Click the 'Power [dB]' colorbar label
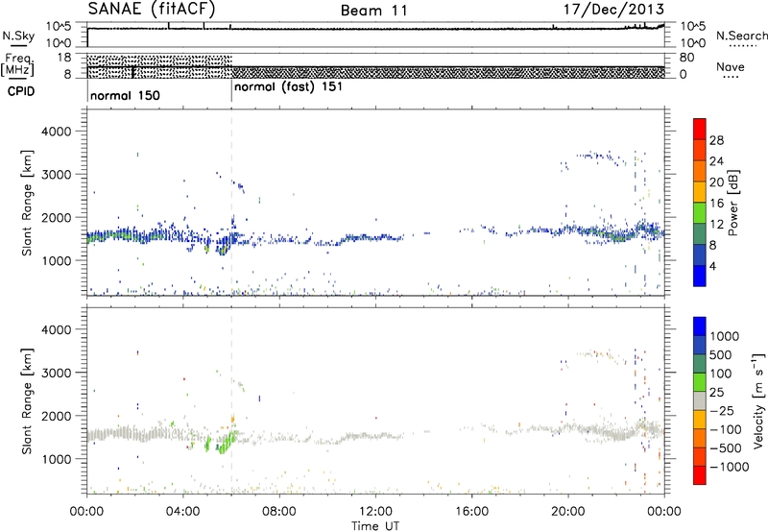768x532 pixels. coord(732,203)
